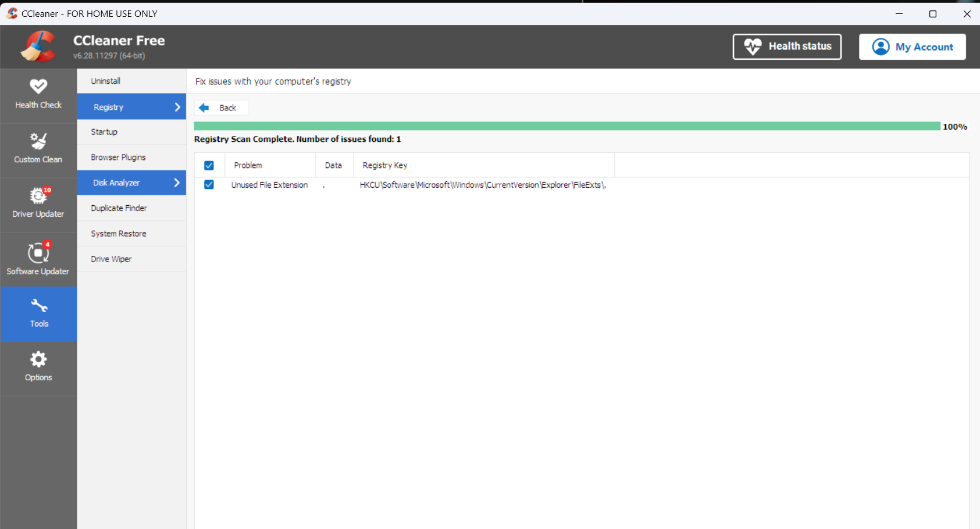Screen dimensions: 980x529
Task: Click the blue Back arrow icon
Action: tap(204, 108)
